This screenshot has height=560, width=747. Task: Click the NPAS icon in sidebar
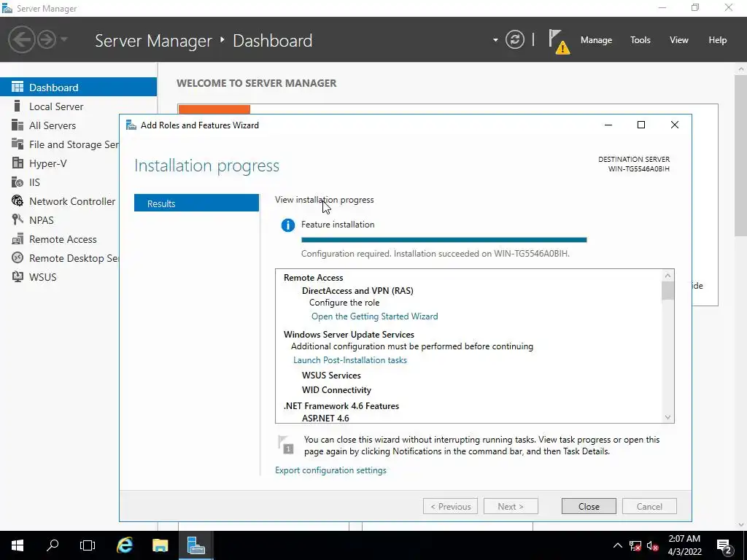[x=18, y=220]
